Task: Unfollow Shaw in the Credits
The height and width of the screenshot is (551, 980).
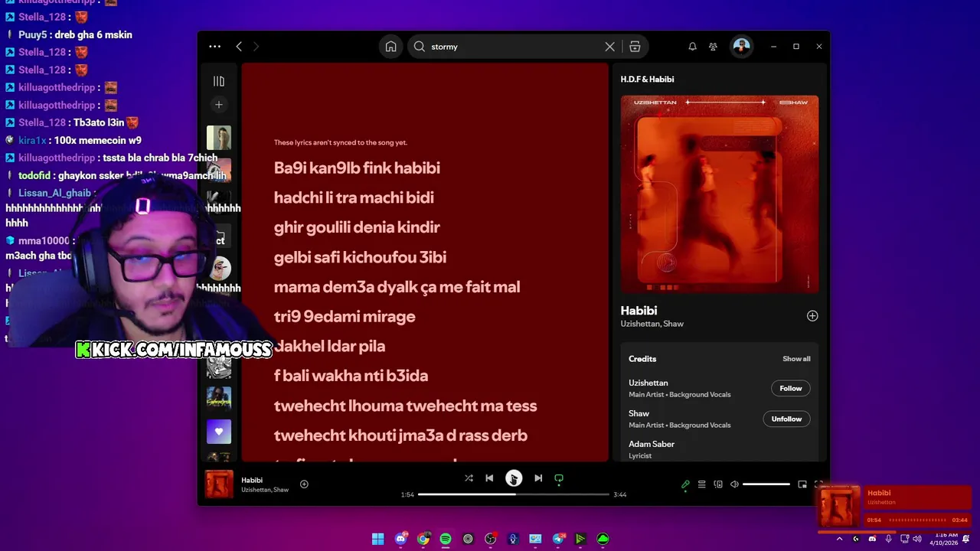Action: [786, 419]
